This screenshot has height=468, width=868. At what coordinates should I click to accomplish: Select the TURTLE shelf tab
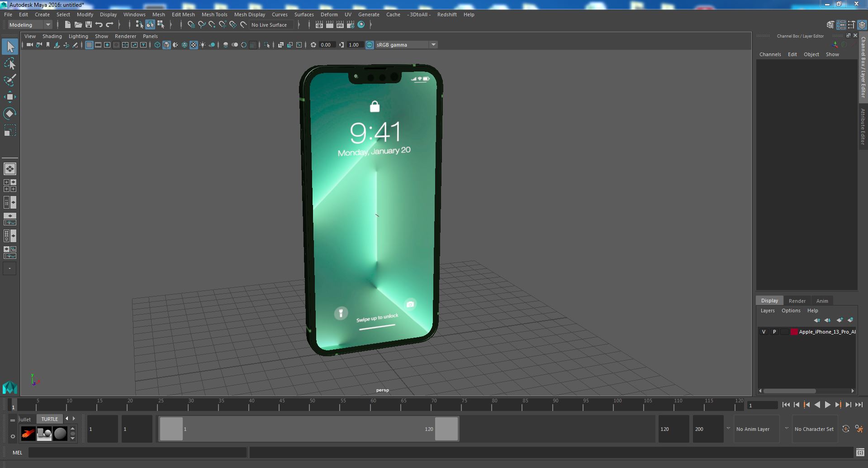(x=50, y=419)
